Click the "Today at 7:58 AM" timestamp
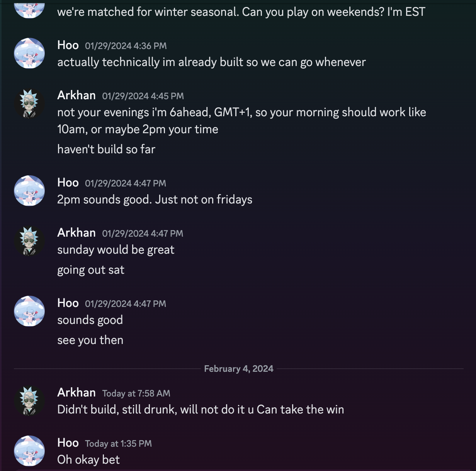 point(136,393)
